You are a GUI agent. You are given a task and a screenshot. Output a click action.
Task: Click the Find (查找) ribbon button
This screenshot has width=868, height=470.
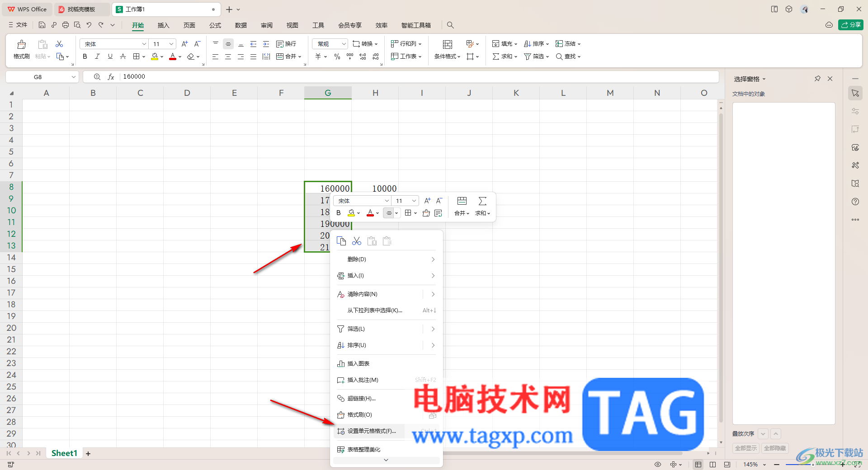[568, 56]
